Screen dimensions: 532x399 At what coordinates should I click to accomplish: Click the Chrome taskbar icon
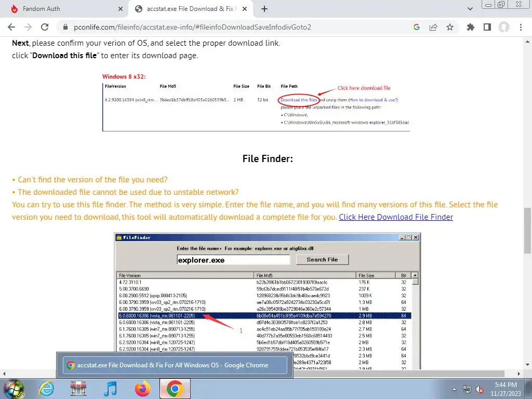coord(175,389)
